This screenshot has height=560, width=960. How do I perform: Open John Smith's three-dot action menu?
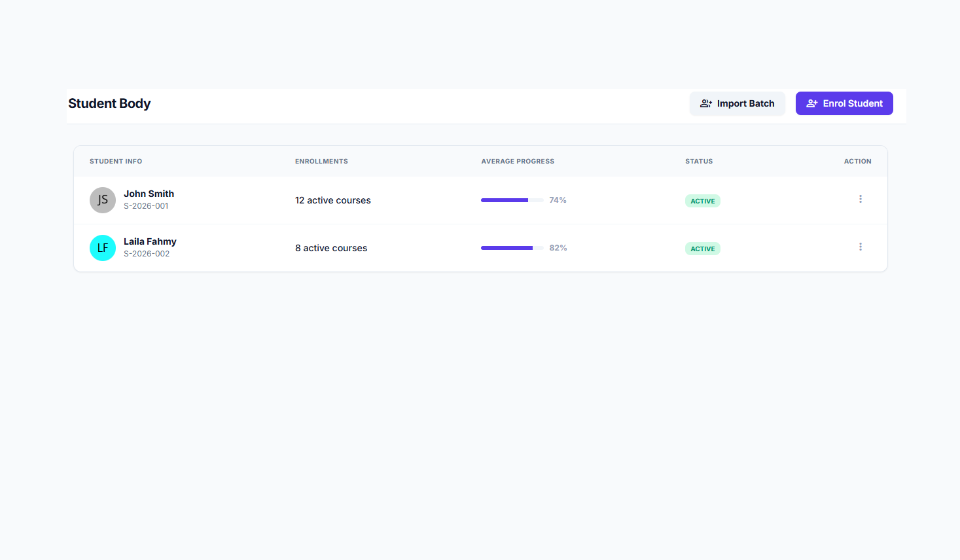point(860,199)
